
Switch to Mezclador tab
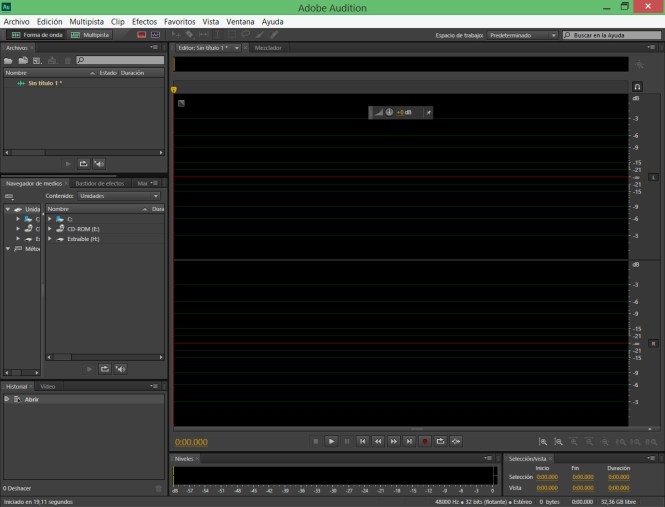click(x=268, y=48)
